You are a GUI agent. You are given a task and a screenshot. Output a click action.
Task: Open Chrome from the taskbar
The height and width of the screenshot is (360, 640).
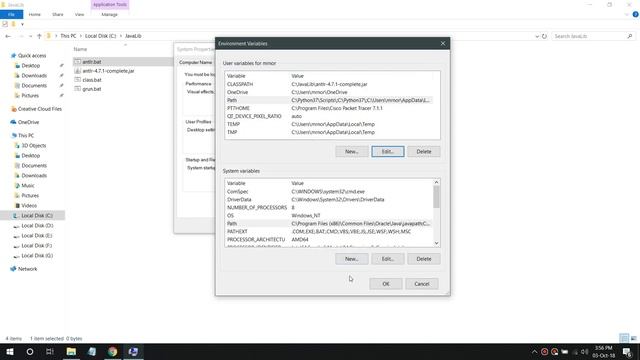tap(113, 351)
